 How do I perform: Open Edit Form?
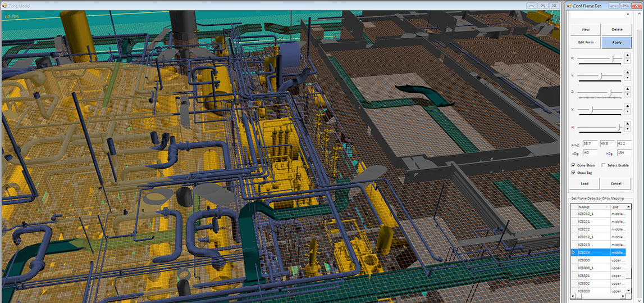pyautogui.click(x=586, y=42)
